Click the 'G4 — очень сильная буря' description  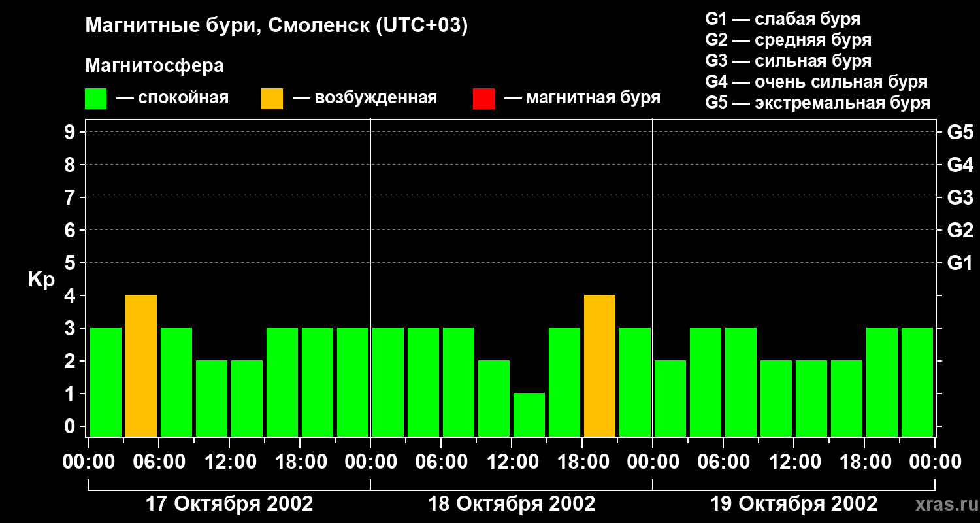[817, 82]
